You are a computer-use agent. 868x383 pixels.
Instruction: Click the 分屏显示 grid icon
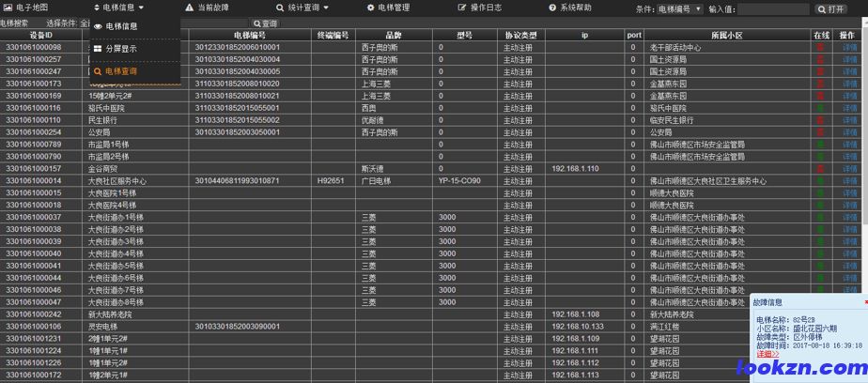[98, 49]
